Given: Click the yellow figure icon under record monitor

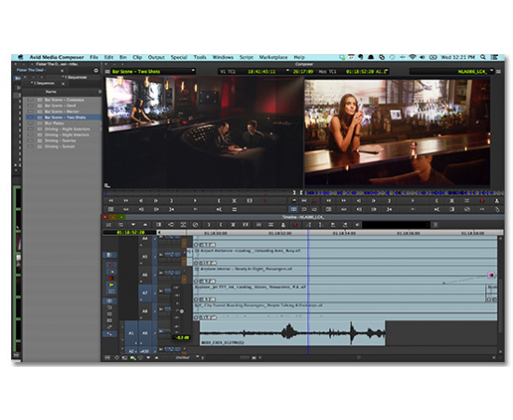Looking at the screenshot, I should click(496, 201).
